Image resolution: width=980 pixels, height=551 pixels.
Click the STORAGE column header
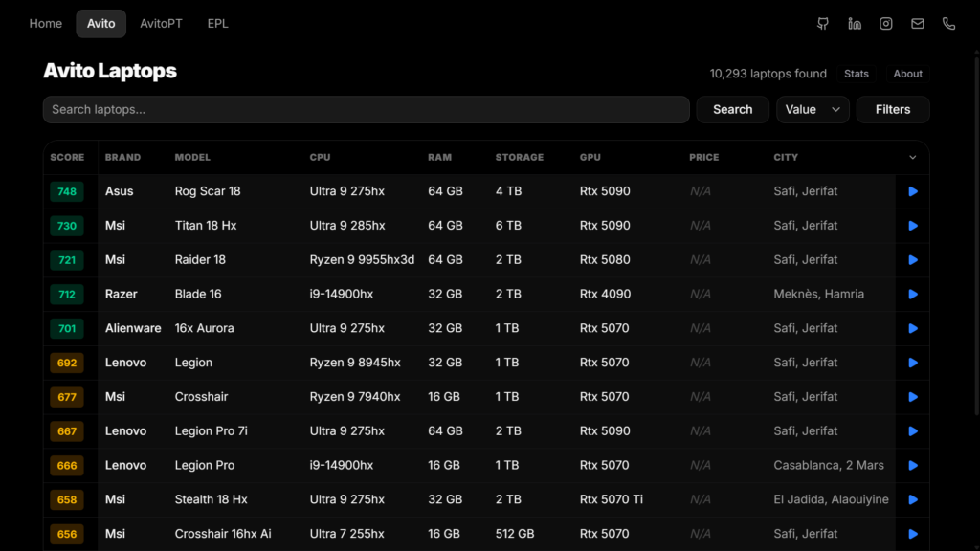point(520,158)
